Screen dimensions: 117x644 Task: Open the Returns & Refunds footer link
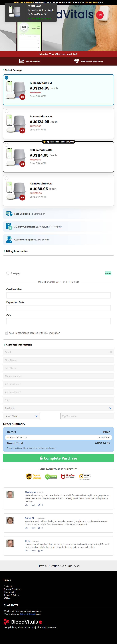pos(12,595)
